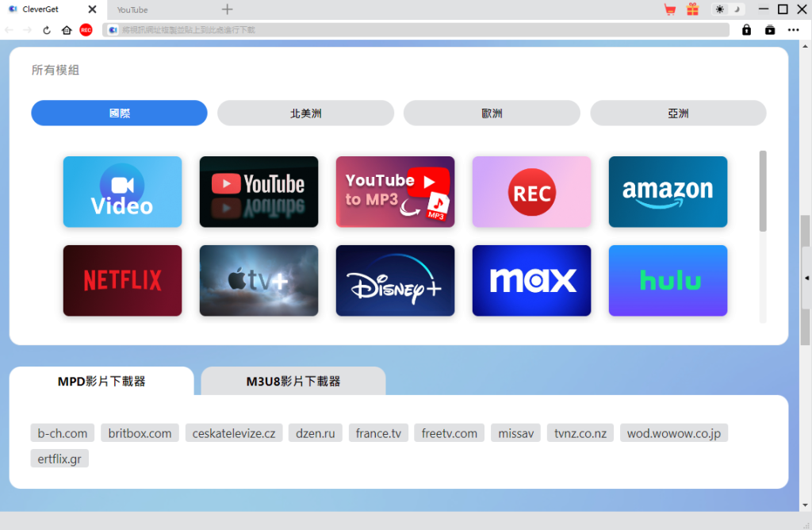Minimize the CleverGet window

tap(764, 10)
